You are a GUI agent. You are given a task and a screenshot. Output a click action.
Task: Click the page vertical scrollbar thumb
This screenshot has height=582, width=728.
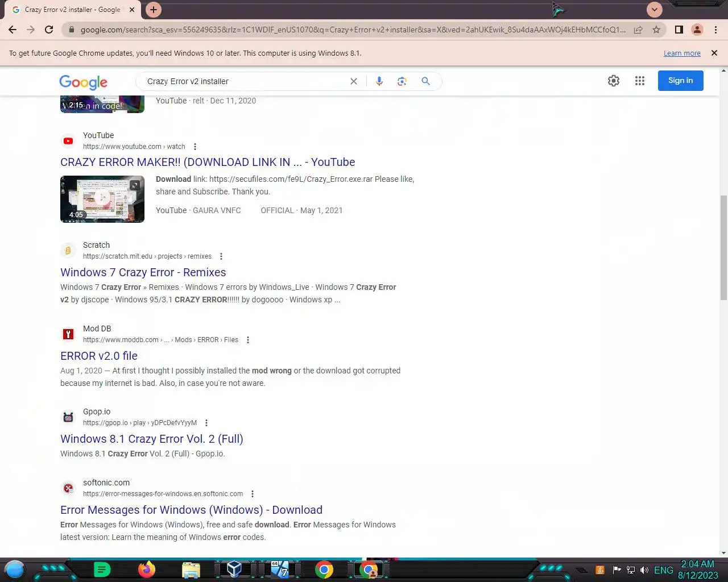[723, 247]
